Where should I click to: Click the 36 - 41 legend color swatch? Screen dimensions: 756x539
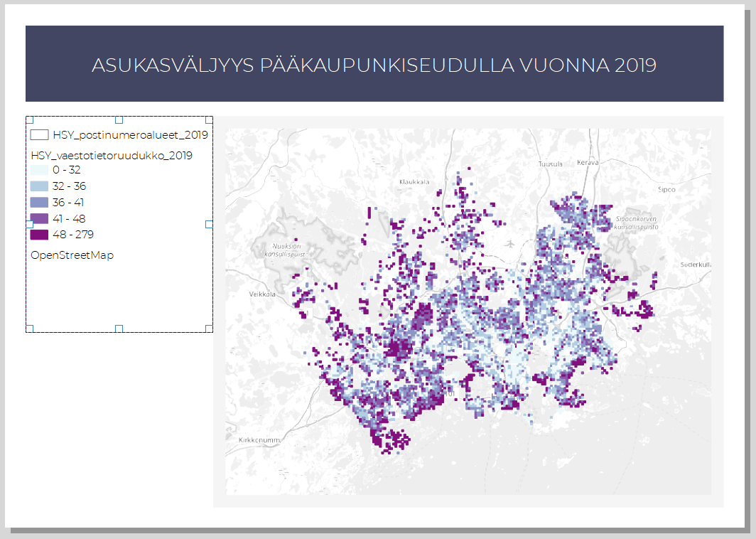click(x=39, y=203)
